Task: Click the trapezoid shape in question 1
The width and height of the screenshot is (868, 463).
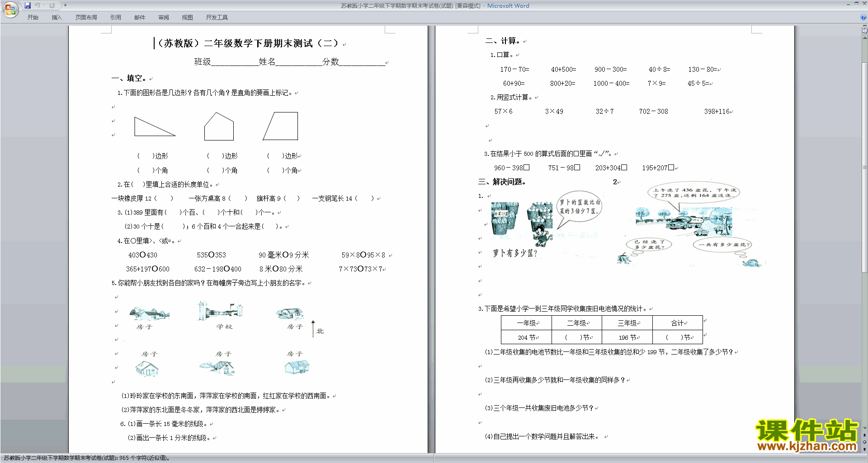Action: pyautogui.click(x=280, y=126)
